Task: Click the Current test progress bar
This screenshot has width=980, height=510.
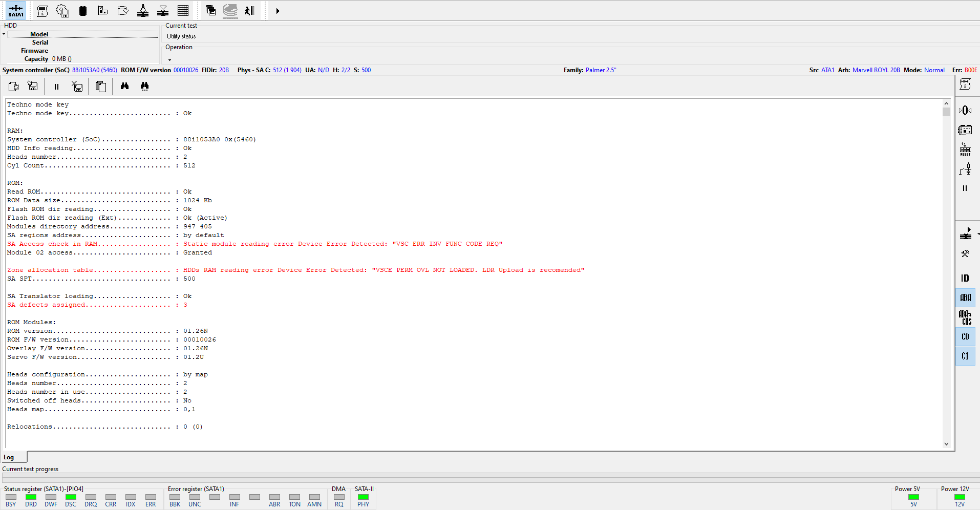Action: click(x=490, y=477)
